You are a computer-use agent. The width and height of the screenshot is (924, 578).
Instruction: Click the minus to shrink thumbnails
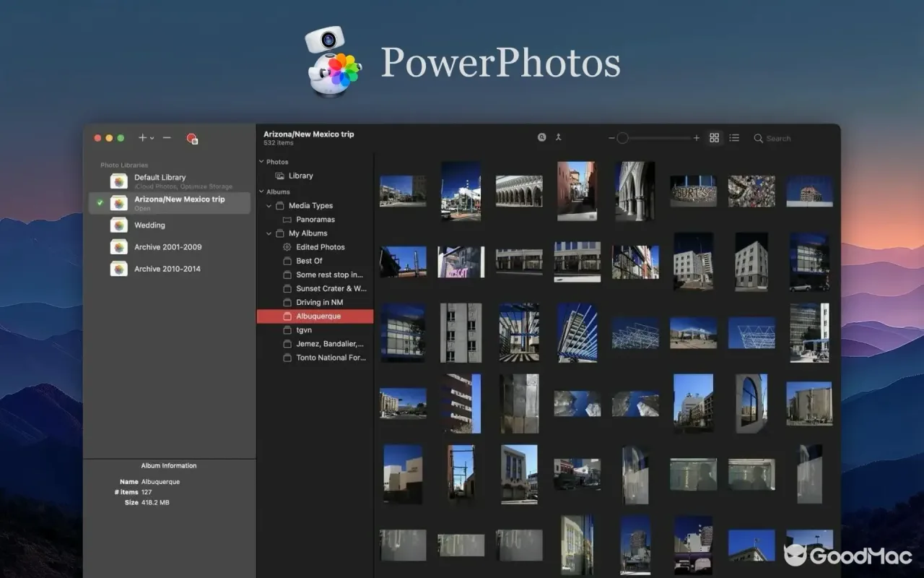coord(611,138)
